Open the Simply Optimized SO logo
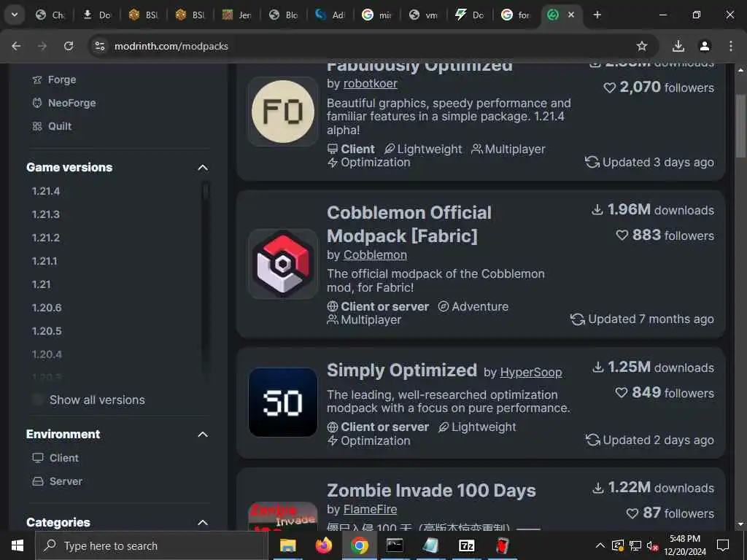This screenshot has height=560, width=747. 283,402
